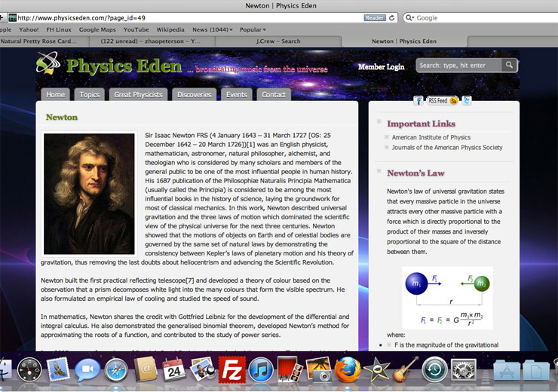
Task: Select the Newton | Physics Eden tab
Action: pyautogui.click(x=404, y=41)
